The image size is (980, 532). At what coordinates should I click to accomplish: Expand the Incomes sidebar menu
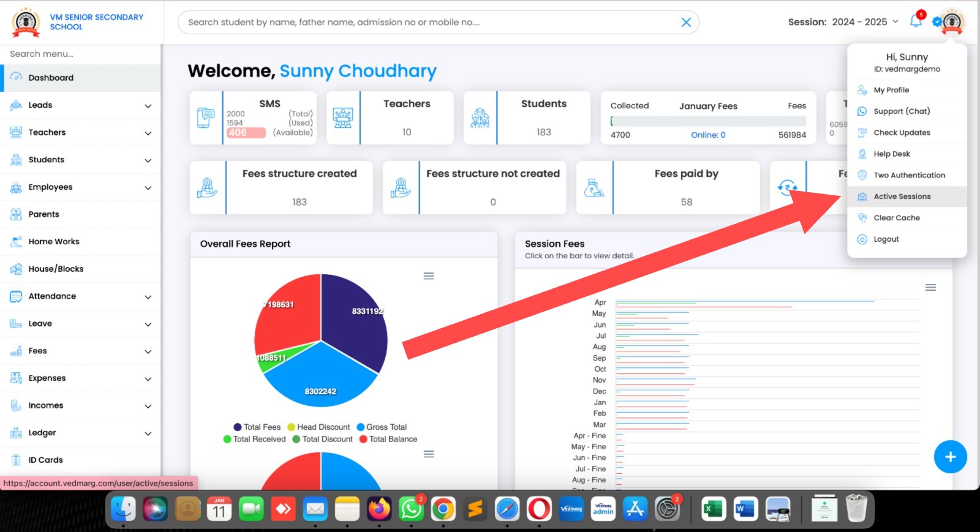148,406
